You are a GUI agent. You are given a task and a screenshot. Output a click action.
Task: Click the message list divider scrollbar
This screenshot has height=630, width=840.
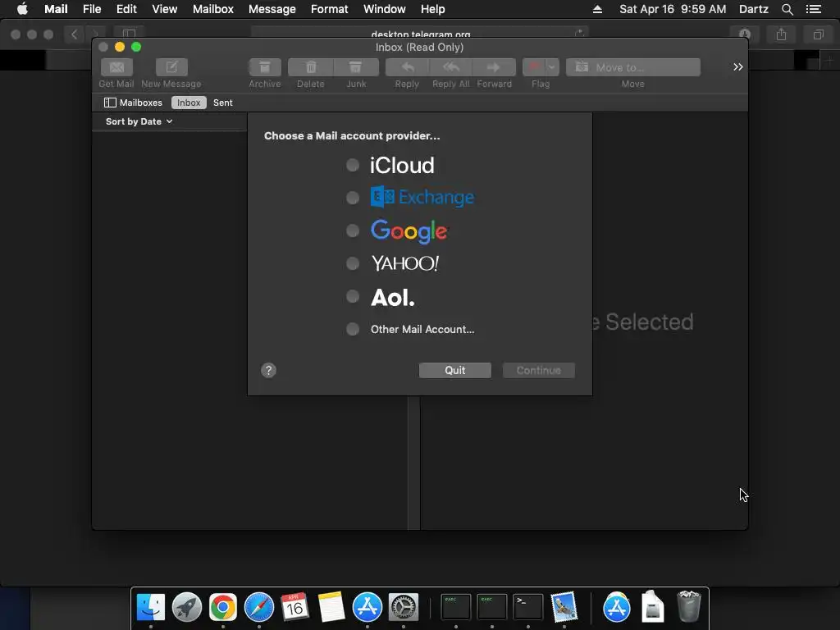(413, 463)
